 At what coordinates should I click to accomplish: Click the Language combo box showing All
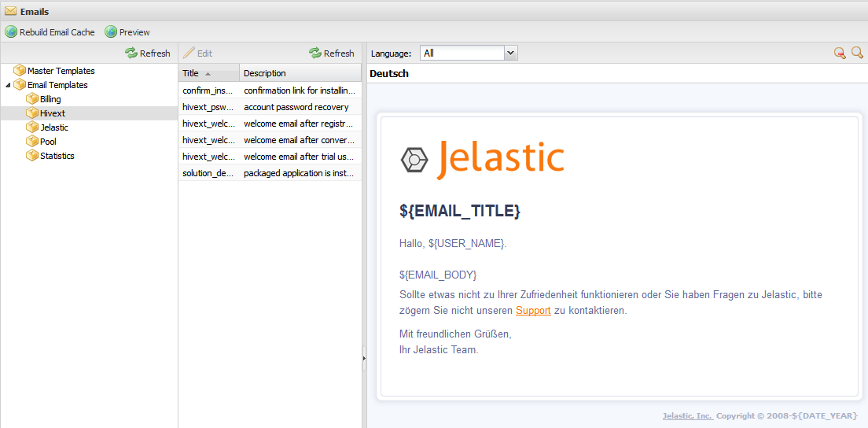coord(469,53)
